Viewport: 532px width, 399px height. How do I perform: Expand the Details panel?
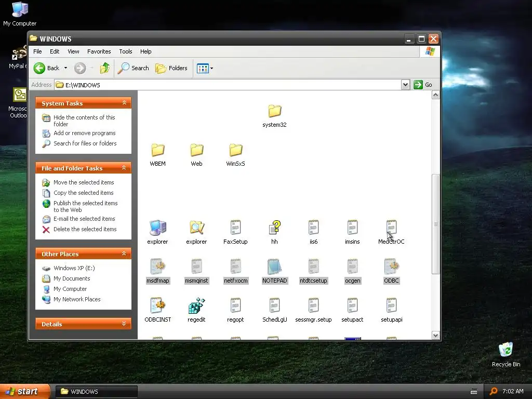click(x=124, y=324)
